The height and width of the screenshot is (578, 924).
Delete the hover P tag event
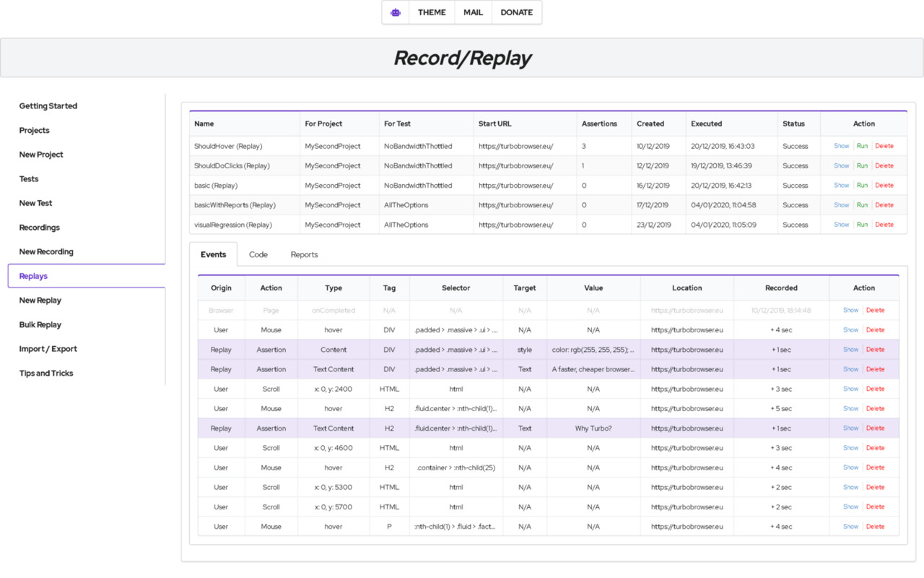pyautogui.click(x=875, y=527)
